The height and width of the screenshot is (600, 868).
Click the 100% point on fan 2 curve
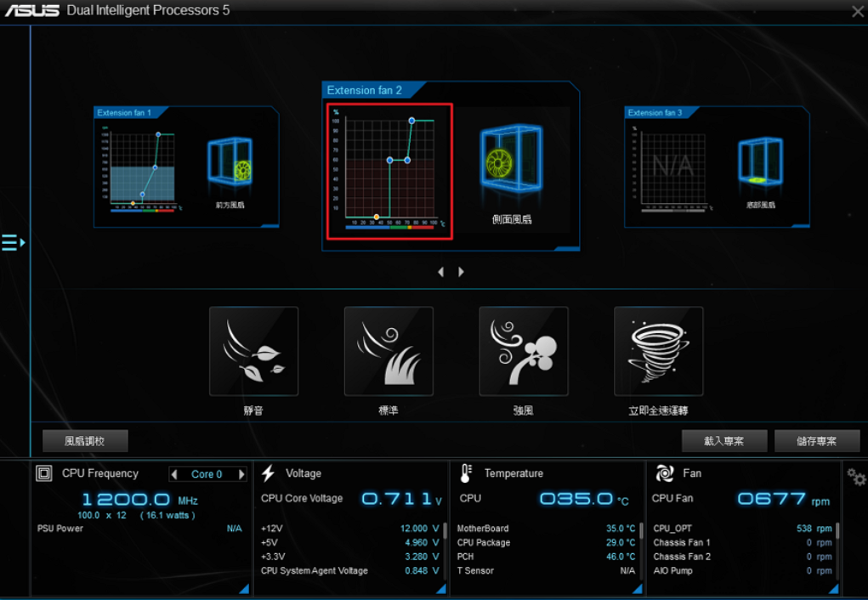pyautogui.click(x=411, y=121)
